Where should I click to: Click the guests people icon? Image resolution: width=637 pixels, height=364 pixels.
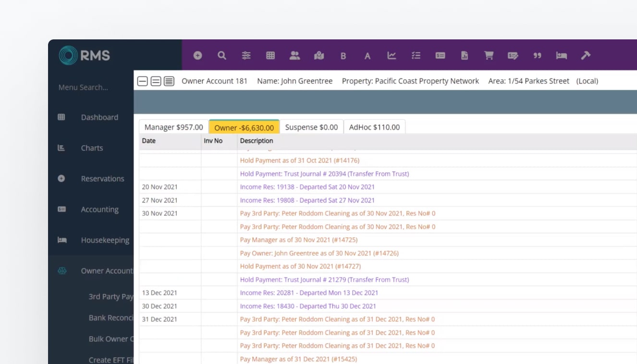click(x=294, y=55)
